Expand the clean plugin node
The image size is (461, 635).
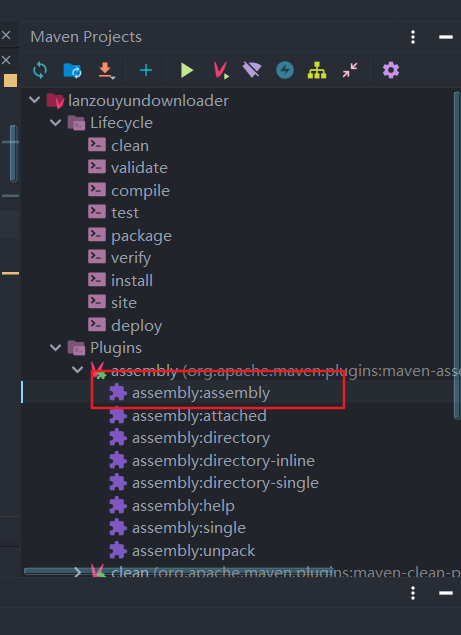click(x=77, y=572)
